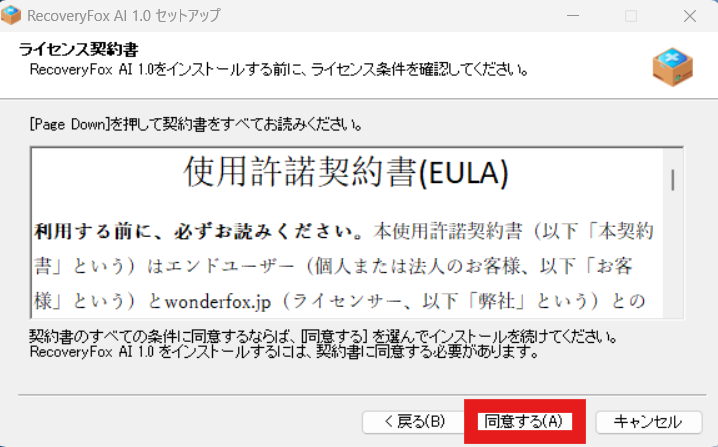This screenshot has width=718, height=447.
Task: Click the scrollbar track below the thumb
Action: tap(673, 254)
